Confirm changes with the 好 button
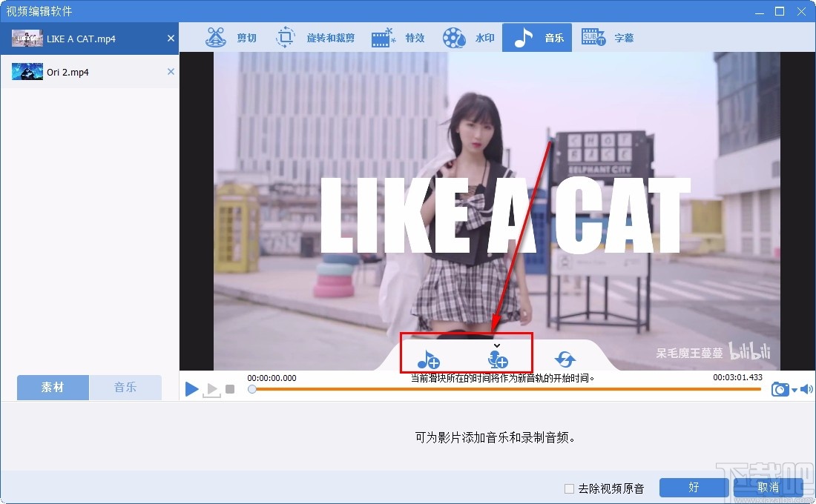Screen dimensions: 816x504 694,488
